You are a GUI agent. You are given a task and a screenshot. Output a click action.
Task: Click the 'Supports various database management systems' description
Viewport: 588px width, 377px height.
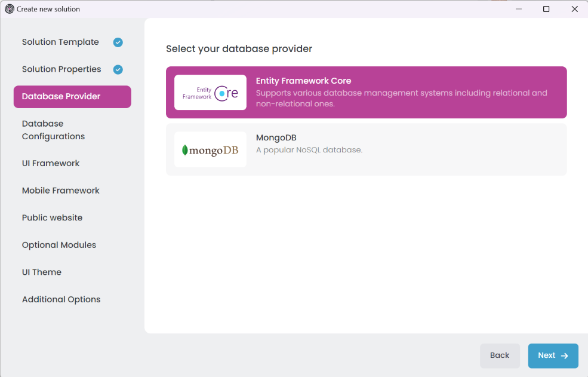[402, 99]
